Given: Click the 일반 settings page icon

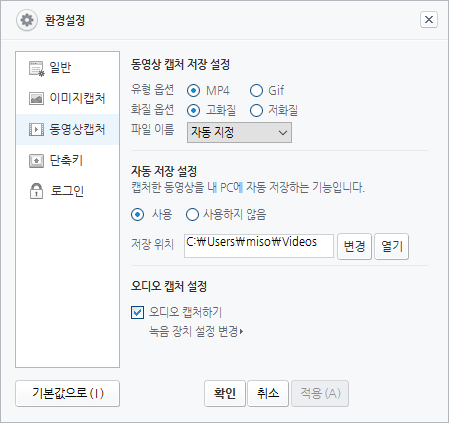Looking at the screenshot, I should click(x=37, y=69).
